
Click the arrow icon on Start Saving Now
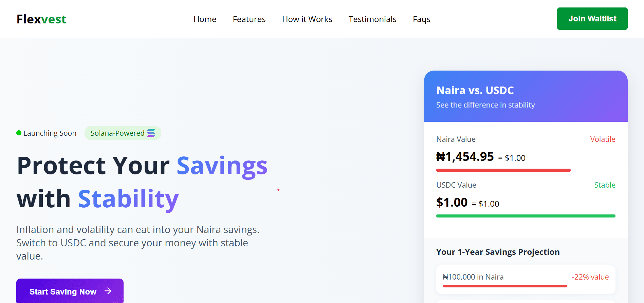(x=108, y=291)
